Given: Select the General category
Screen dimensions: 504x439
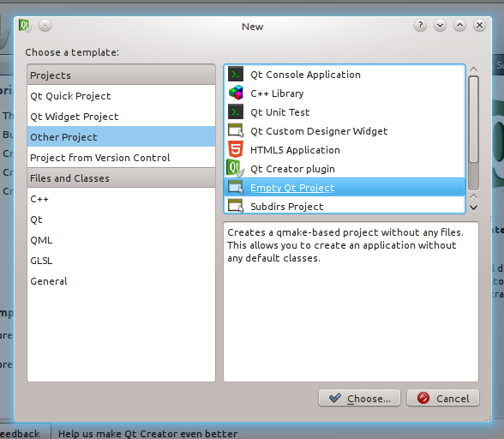Looking at the screenshot, I should click(121, 281).
